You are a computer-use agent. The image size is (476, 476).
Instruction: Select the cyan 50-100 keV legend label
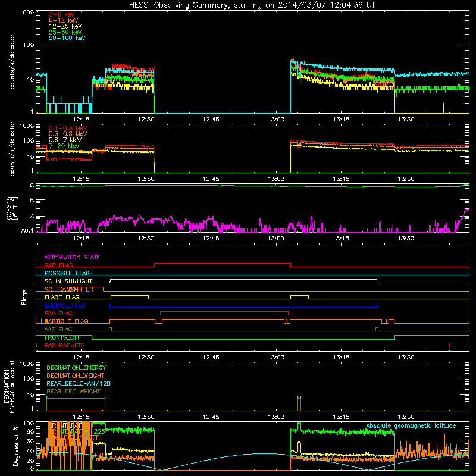[x=67, y=38]
